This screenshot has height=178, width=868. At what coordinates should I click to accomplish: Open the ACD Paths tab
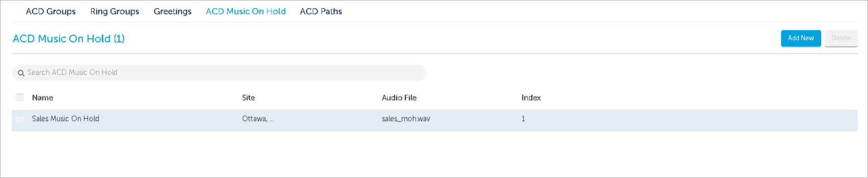pyautogui.click(x=321, y=11)
